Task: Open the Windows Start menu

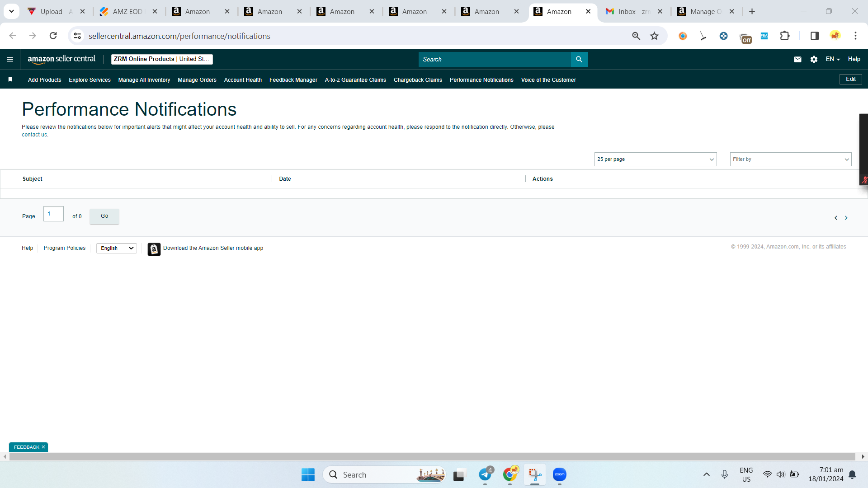Action: pyautogui.click(x=308, y=474)
